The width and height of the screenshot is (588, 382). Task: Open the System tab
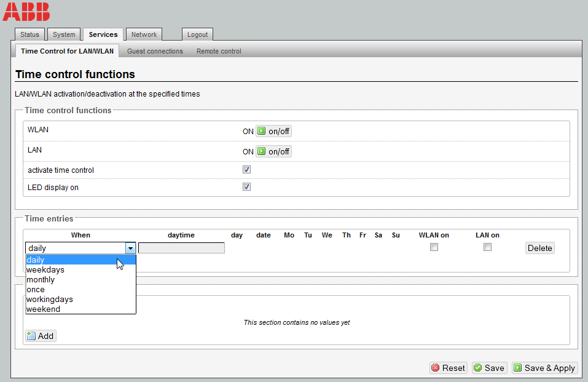(64, 34)
